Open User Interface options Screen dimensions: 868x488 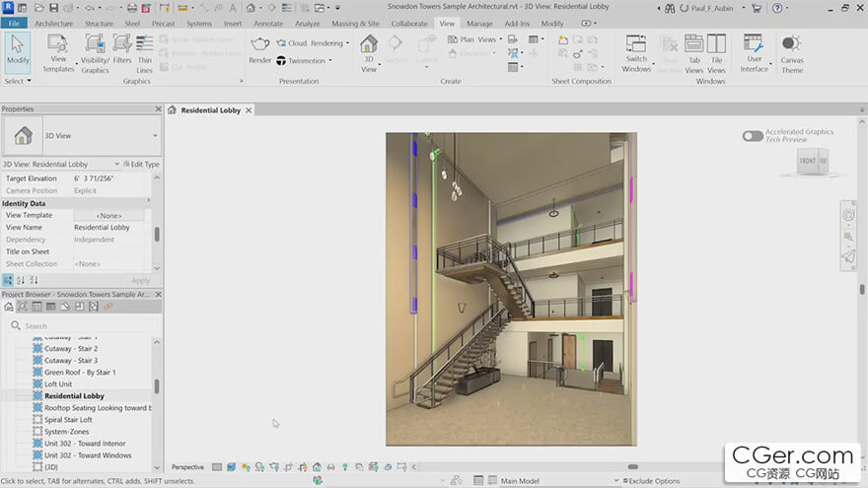pos(754,53)
